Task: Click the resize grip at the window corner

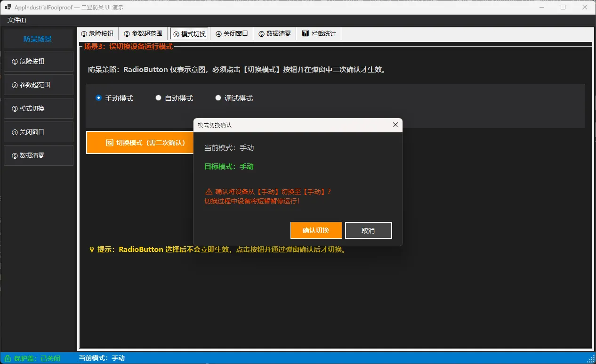Action: coord(592,360)
